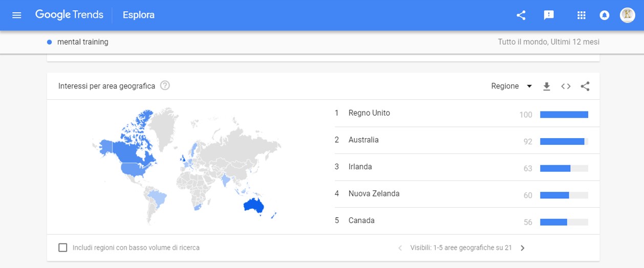Open the hamburger main menu
644x268 pixels.
click(17, 15)
